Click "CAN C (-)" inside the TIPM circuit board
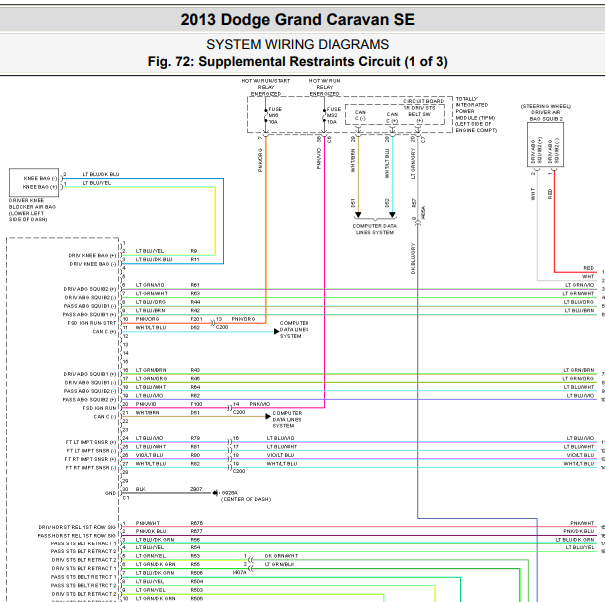This screenshot has width=605, height=602. 360,115
